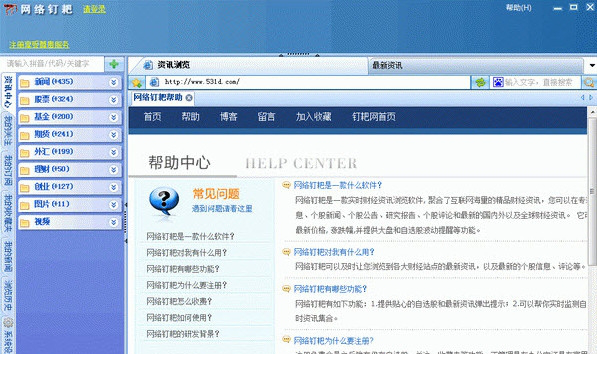Open FAQ 网络钉耙的研发背景? in left list
597x368 pixels.
click(183, 334)
